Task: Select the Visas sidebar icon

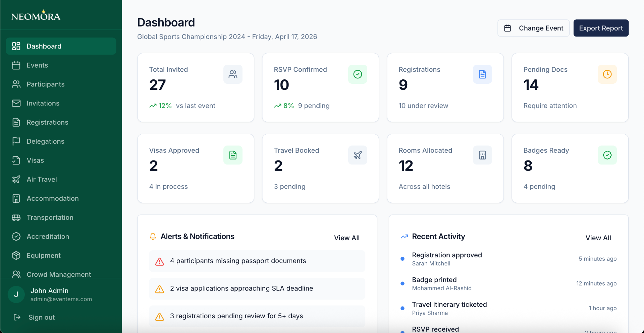Action: tap(16, 160)
